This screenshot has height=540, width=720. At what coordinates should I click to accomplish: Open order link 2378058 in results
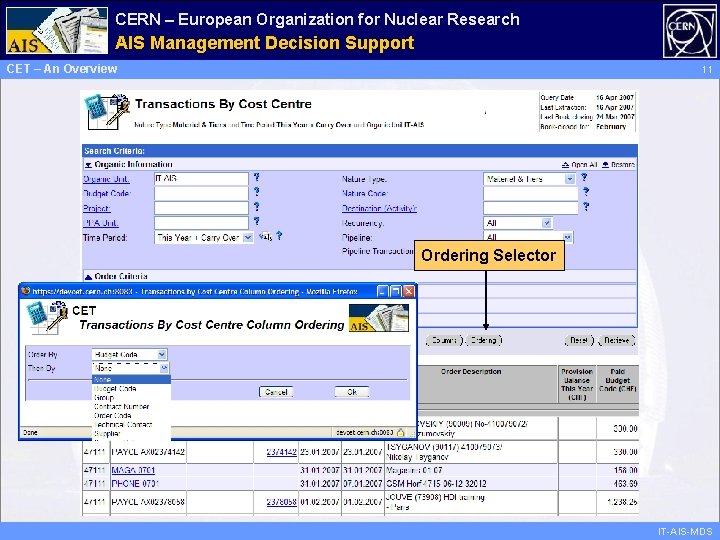281,502
